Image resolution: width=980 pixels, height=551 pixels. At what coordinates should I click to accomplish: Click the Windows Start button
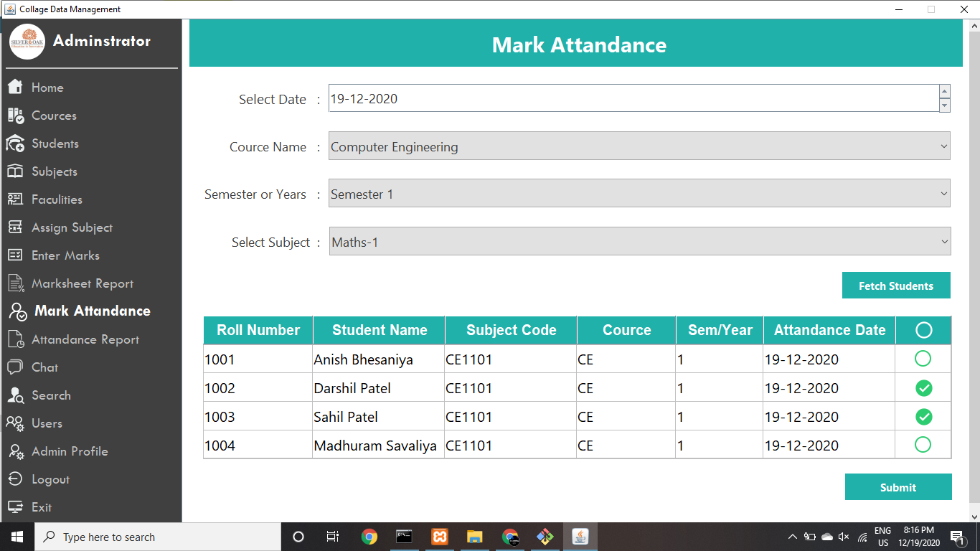click(17, 537)
